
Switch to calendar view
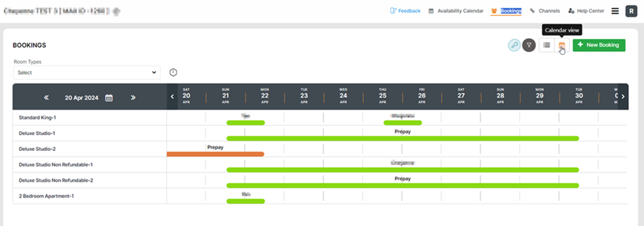pos(562,45)
